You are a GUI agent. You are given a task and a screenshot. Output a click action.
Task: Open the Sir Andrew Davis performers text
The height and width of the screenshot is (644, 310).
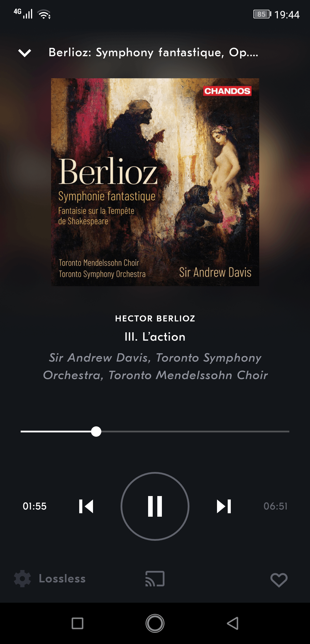click(155, 366)
